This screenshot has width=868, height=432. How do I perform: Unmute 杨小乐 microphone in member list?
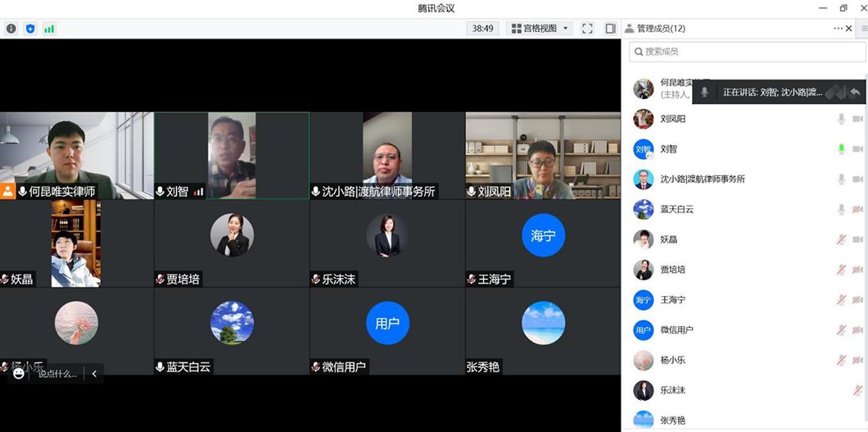tap(842, 360)
